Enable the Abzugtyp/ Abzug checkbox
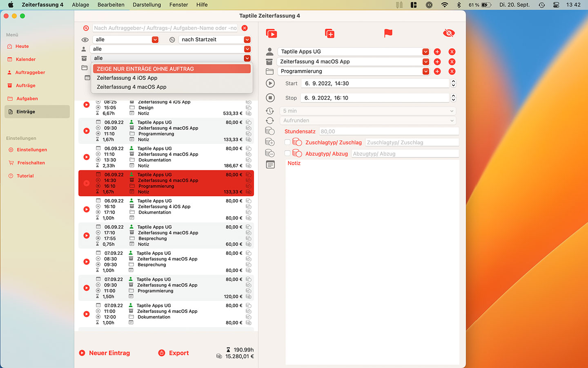The height and width of the screenshot is (368, 588). pyautogui.click(x=287, y=153)
